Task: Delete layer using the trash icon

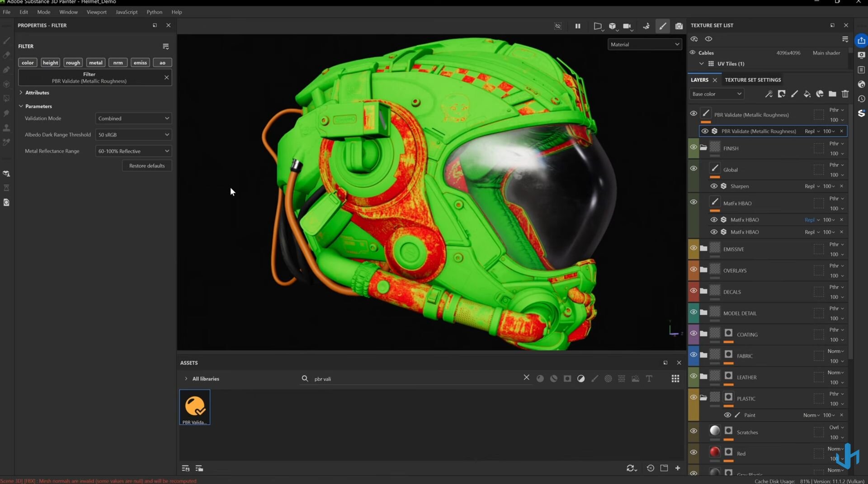Action: pyautogui.click(x=845, y=94)
